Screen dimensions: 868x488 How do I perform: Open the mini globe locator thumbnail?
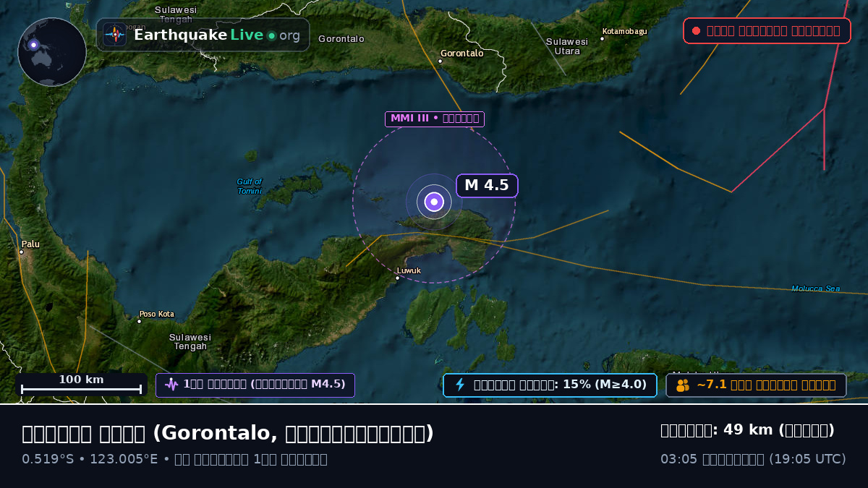[52, 52]
